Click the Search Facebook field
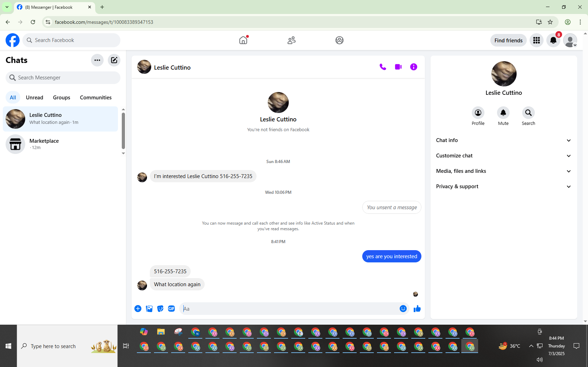Viewport: 588px width, 367px height. point(71,40)
